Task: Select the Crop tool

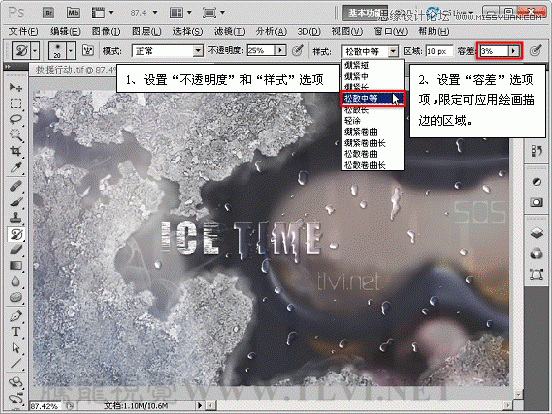Action: [15, 151]
